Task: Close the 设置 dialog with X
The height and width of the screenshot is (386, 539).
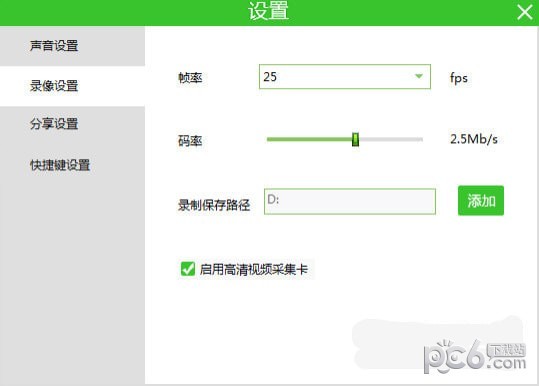Action: coord(525,13)
